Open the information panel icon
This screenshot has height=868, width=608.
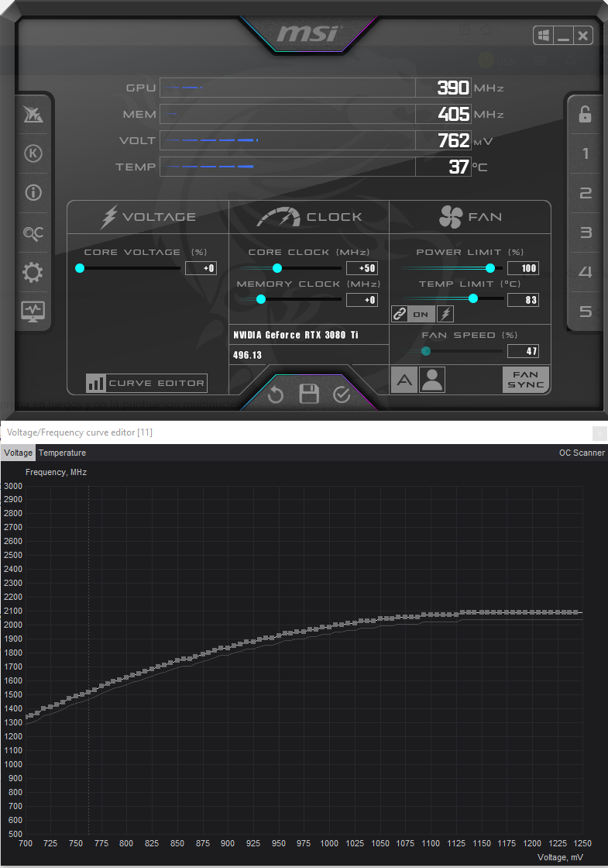click(33, 193)
